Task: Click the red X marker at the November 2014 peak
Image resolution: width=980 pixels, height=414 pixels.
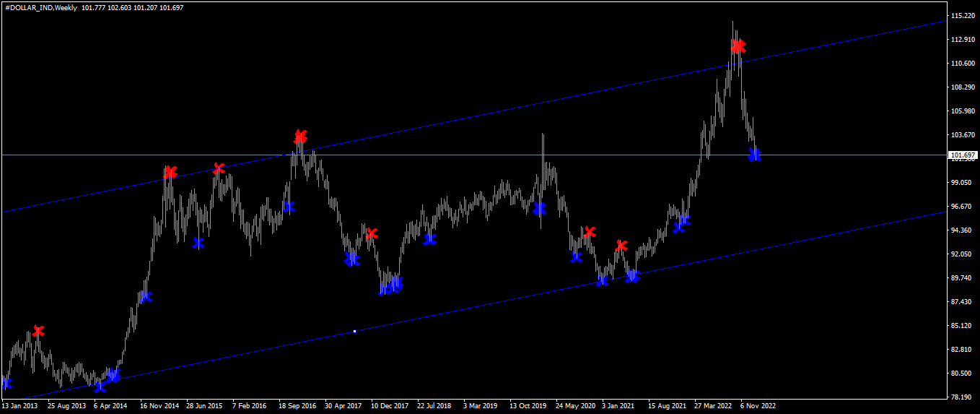Action: pyautogui.click(x=170, y=172)
